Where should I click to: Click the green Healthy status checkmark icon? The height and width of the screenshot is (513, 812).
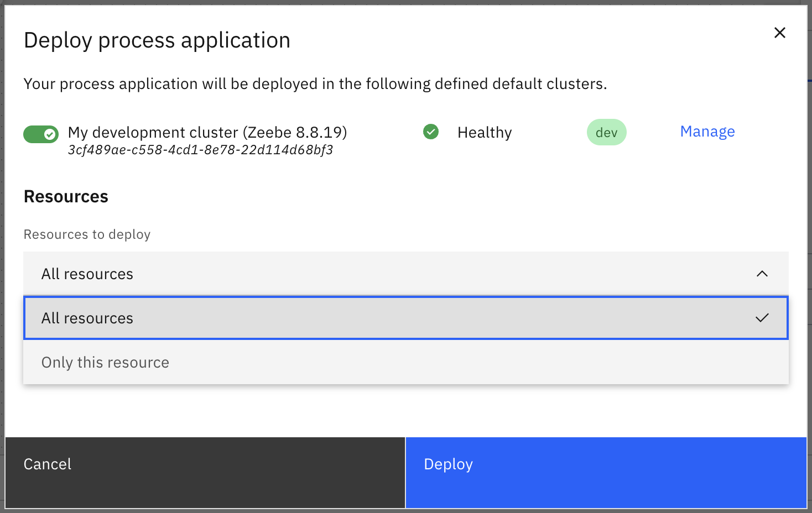coord(431,132)
